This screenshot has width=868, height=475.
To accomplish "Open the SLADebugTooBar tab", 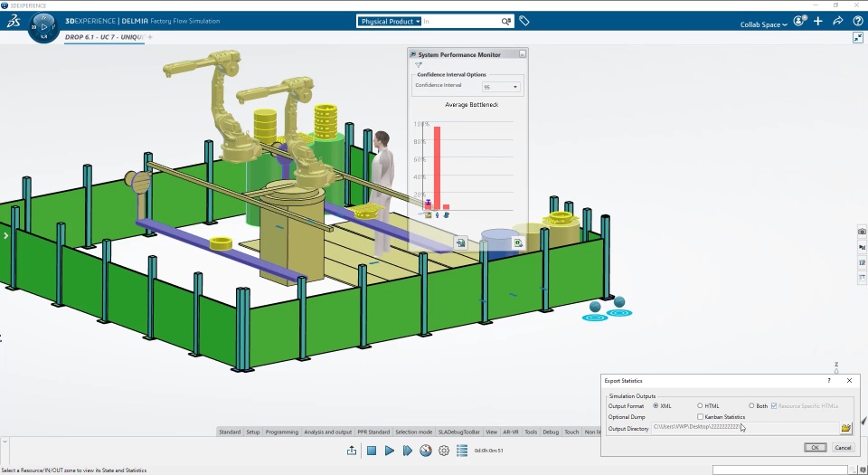I will pyautogui.click(x=459, y=432).
